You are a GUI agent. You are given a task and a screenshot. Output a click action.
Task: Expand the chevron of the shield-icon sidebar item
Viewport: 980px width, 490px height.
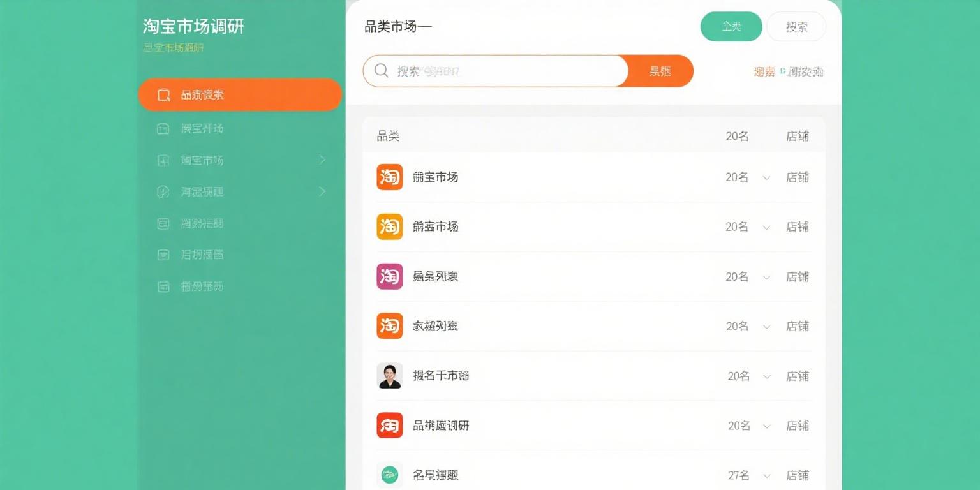coord(322,191)
